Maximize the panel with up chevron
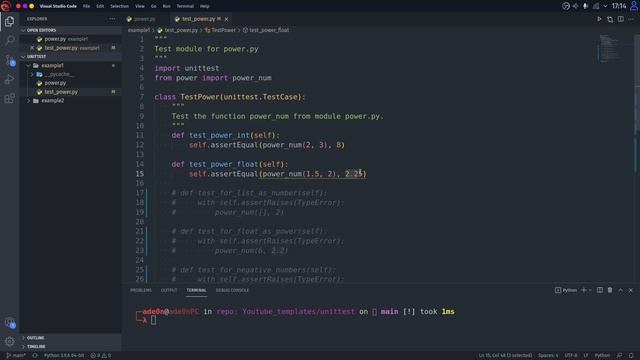Viewport: 640px width, 360px height. (620, 290)
